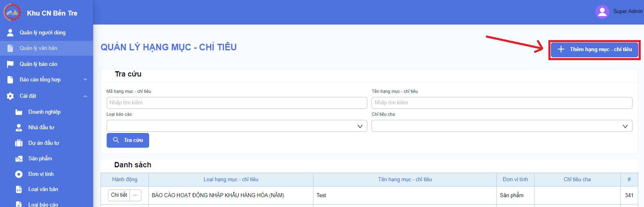The height and width of the screenshot is (207, 644).
Task: Click the gear icon beside Cài đặt
Action: point(10,96)
